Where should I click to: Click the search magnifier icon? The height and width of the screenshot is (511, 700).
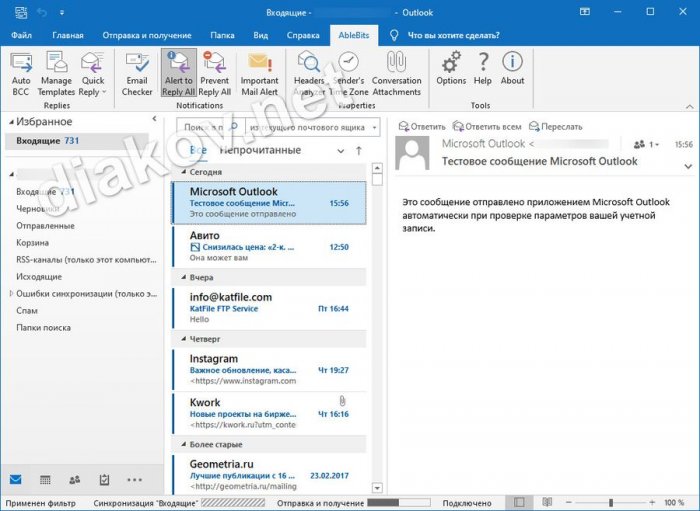point(234,127)
